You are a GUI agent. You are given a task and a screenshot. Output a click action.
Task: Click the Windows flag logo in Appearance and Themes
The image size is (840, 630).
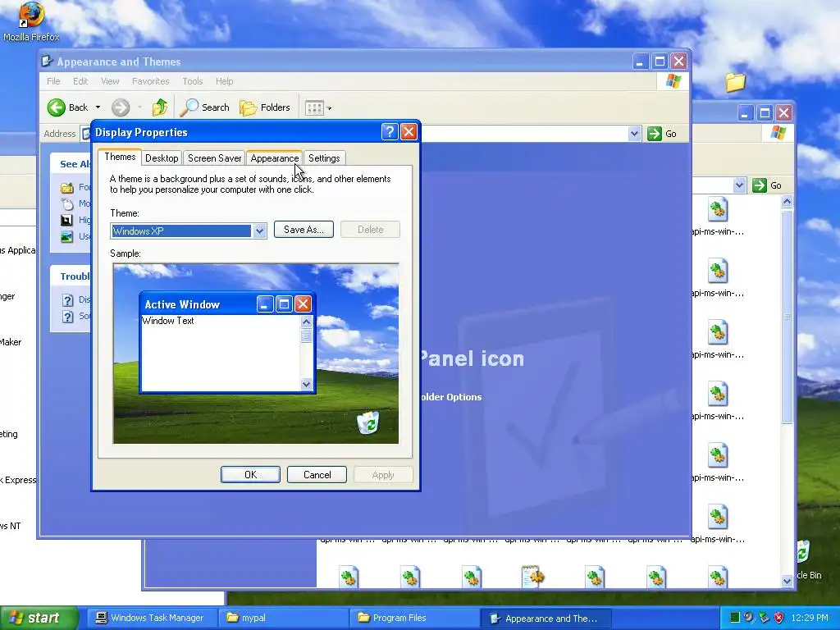pyautogui.click(x=673, y=81)
